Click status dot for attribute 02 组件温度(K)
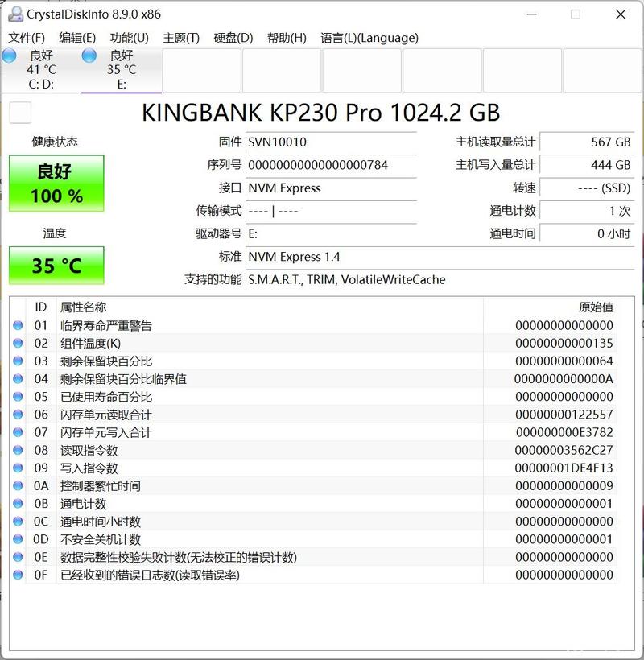This screenshot has width=644, height=660. pyautogui.click(x=18, y=343)
